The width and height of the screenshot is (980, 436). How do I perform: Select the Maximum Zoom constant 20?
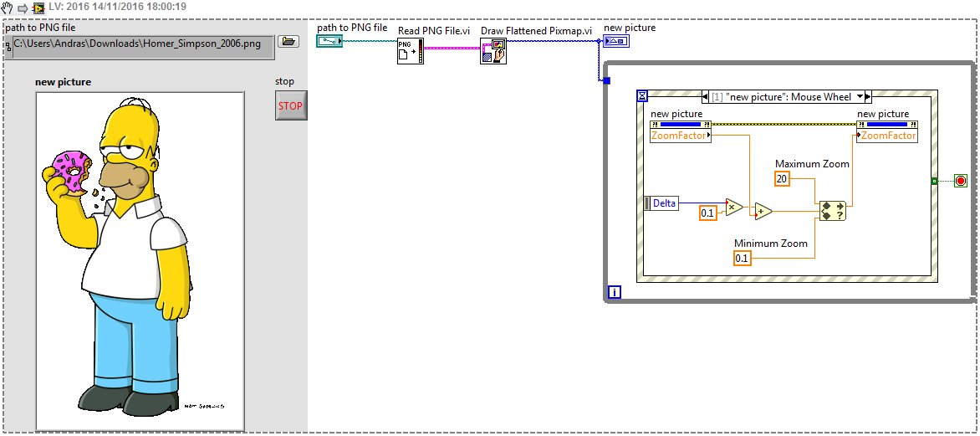pyautogui.click(x=782, y=178)
